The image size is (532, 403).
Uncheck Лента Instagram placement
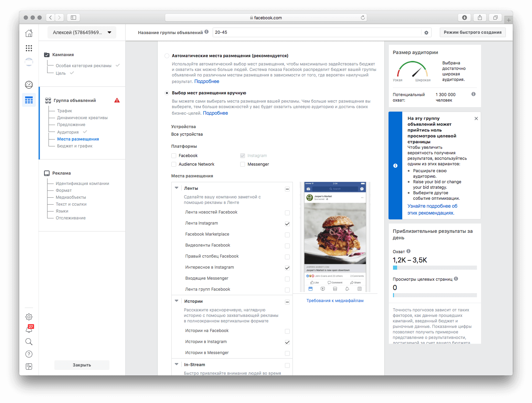click(287, 224)
